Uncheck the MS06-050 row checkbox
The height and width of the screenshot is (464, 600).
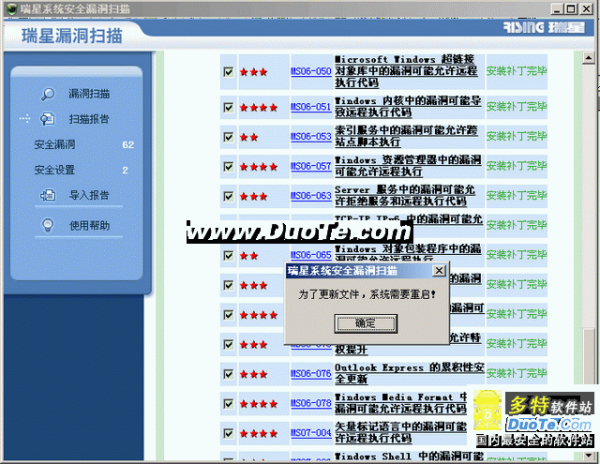tap(228, 72)
